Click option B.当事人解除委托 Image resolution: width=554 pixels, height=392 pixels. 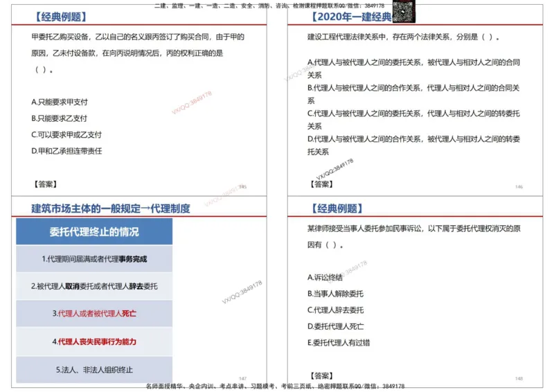(335, 294)
